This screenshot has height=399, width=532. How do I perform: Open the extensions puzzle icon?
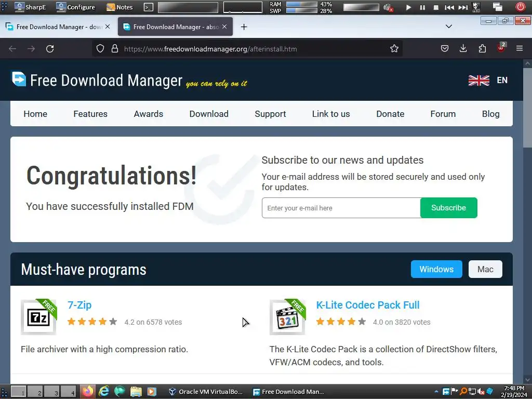[x=482, y=48]
